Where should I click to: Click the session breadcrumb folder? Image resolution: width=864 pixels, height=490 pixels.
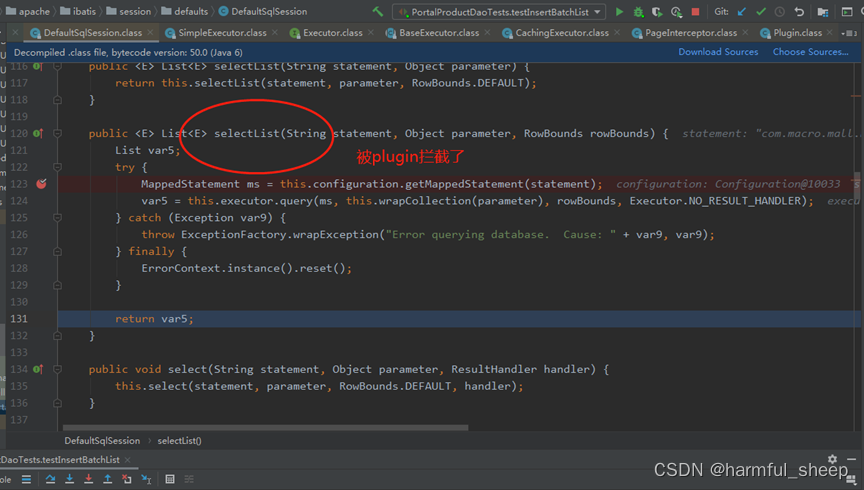tap(128, 11)
